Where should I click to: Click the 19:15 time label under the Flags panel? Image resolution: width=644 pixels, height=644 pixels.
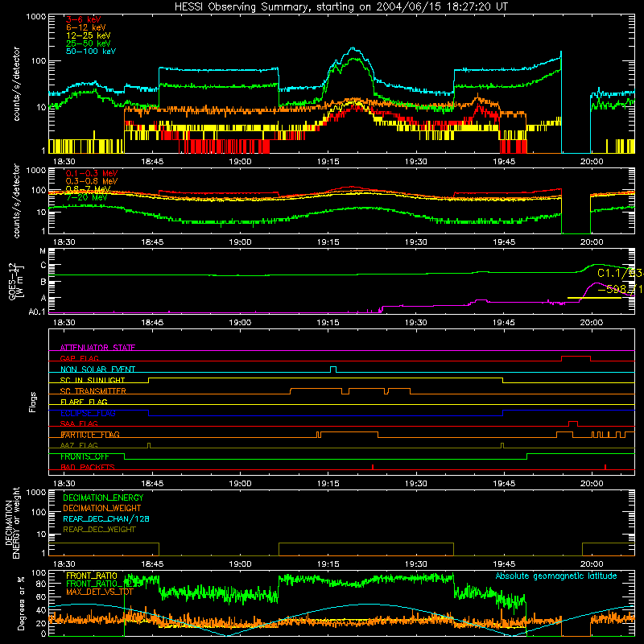[x=328, y=484]
